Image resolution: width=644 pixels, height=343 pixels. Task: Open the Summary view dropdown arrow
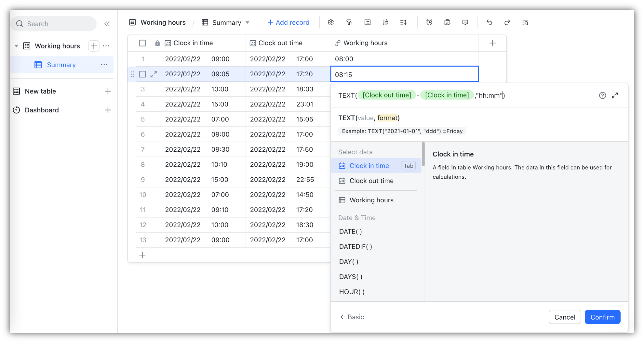(x=248, y=23)
